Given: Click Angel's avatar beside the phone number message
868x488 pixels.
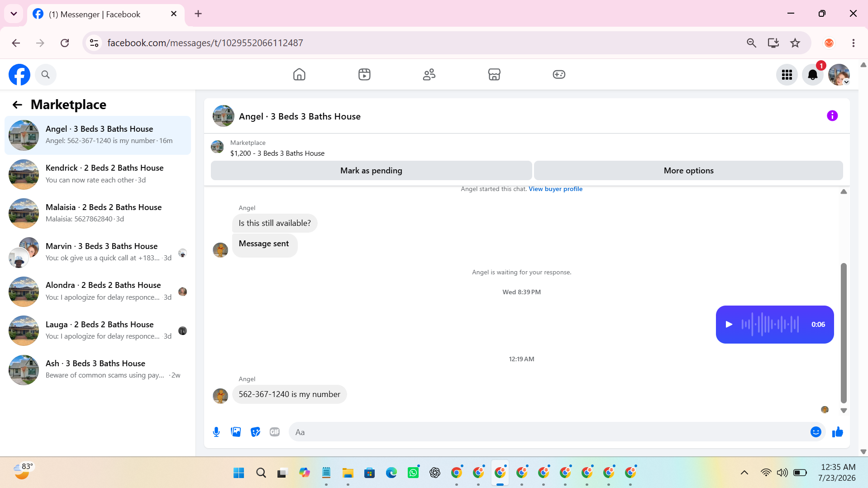Looking at the screenshot, I should (220, 396).
